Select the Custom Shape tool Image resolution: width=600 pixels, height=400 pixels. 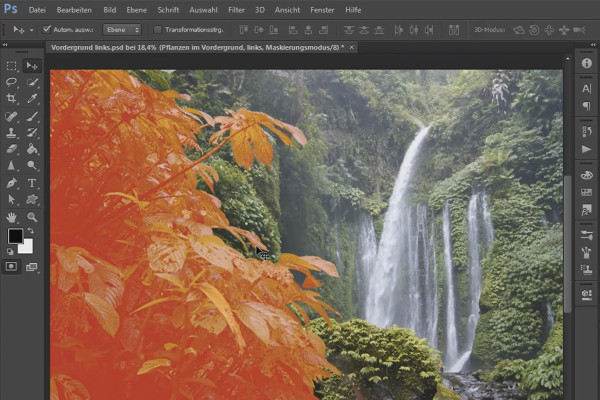[32, 199]
